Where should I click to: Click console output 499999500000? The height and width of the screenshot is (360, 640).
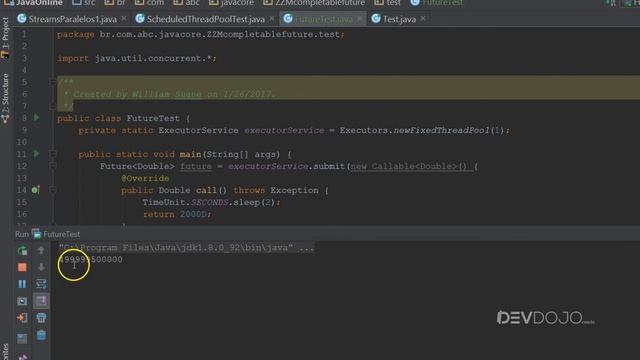tap(91, 260)
